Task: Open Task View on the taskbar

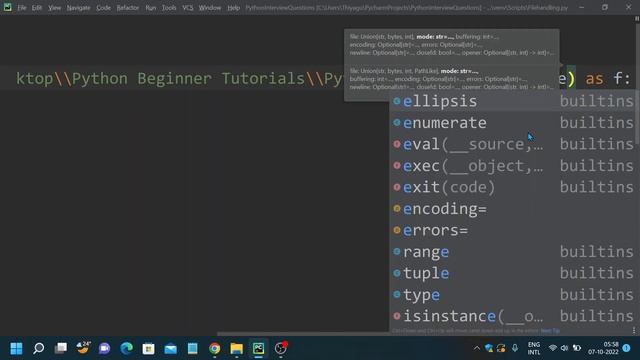Action: tap(61, 348)
